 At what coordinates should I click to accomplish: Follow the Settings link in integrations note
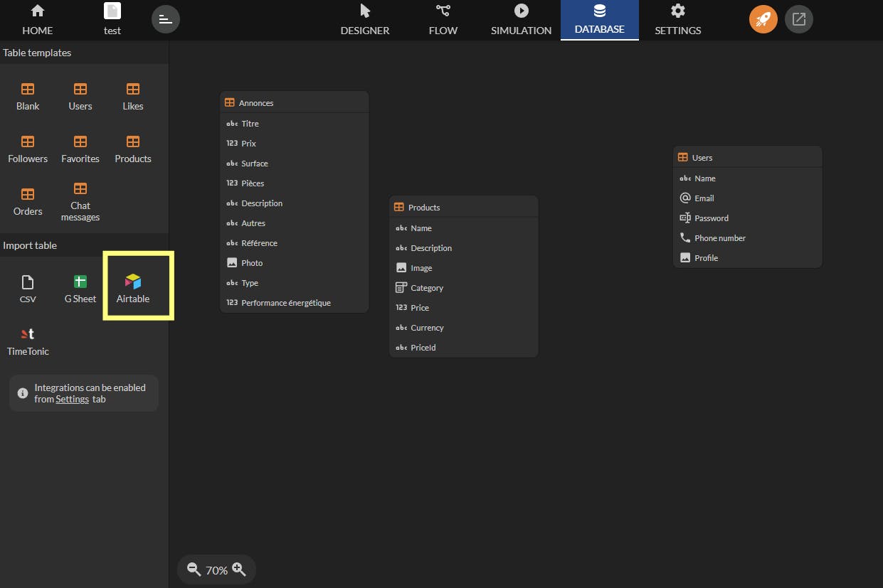(x=73, y=399)
